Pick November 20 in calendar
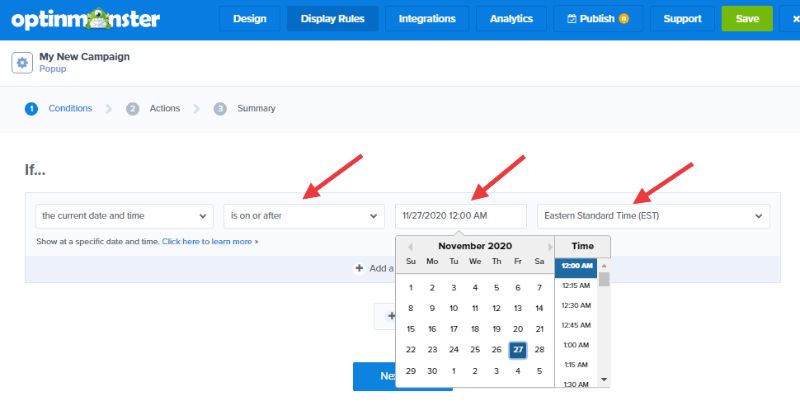The width and height of the screenshot is (800, 406). [518, 329]
